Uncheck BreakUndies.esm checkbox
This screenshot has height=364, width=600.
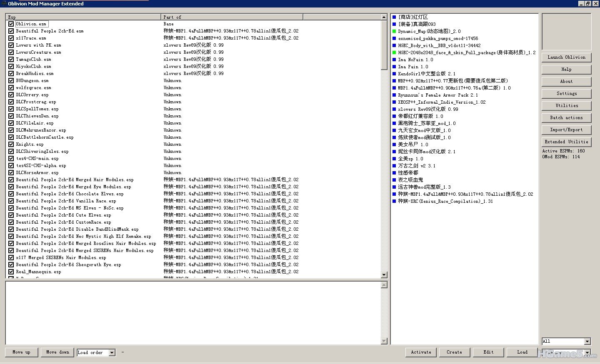[x=11, y=74]
